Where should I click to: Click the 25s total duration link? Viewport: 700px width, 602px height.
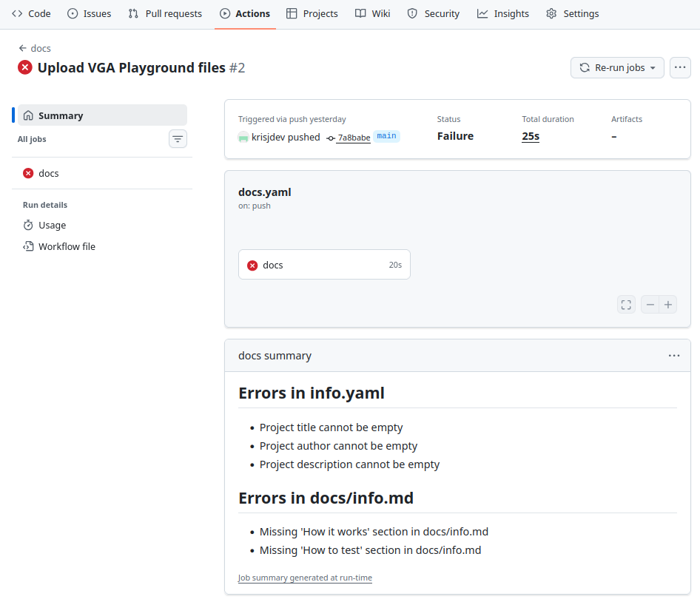point(531,136)
